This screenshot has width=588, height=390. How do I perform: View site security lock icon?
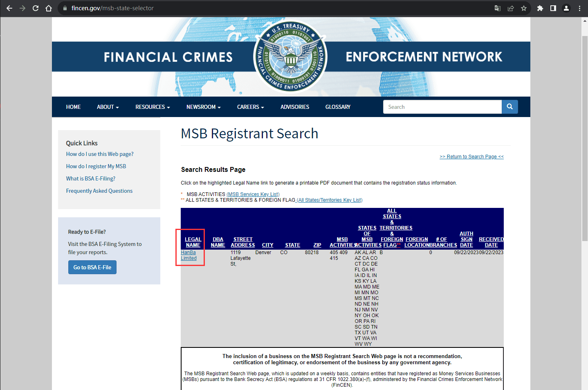(65, 8)
